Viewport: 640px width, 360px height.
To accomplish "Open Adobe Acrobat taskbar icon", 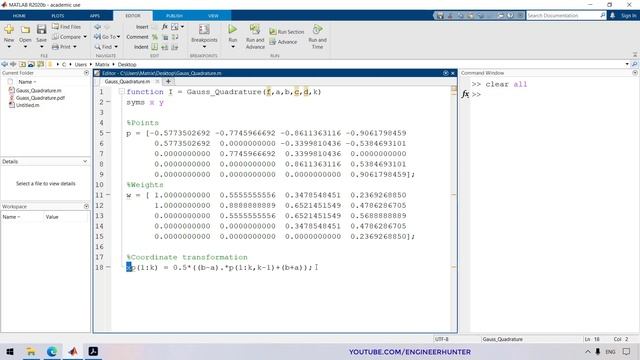I will 93,351.
